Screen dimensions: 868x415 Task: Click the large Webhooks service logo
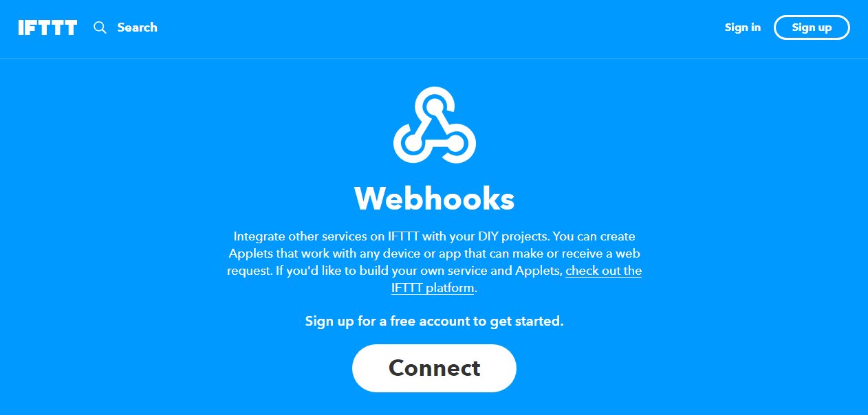click(x=435, y=125)
